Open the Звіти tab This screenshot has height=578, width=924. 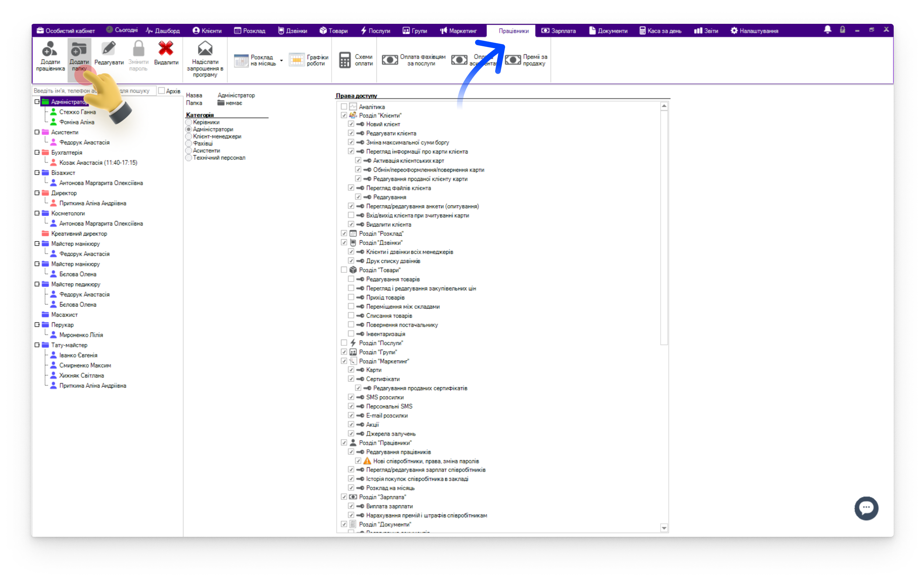click(706, 31)
